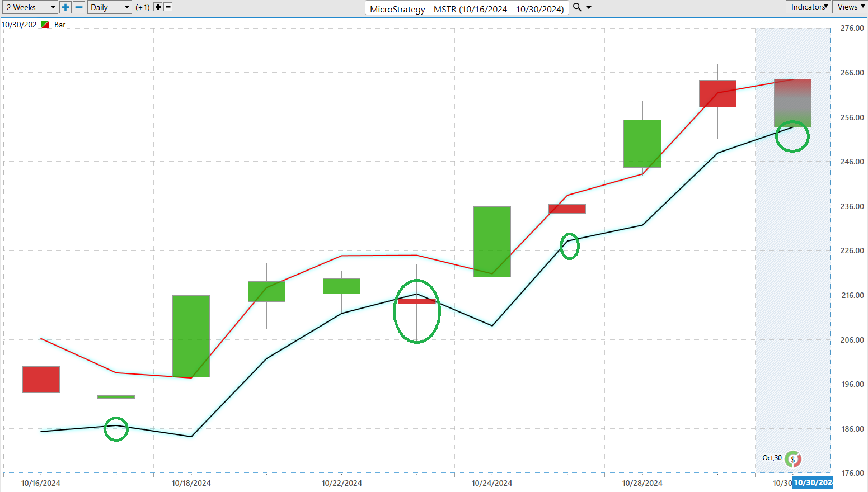Click the 10/30/202 date text at top-left
Image resolution: width=868 pixels, height=492 pixels.
pos(19,25)
